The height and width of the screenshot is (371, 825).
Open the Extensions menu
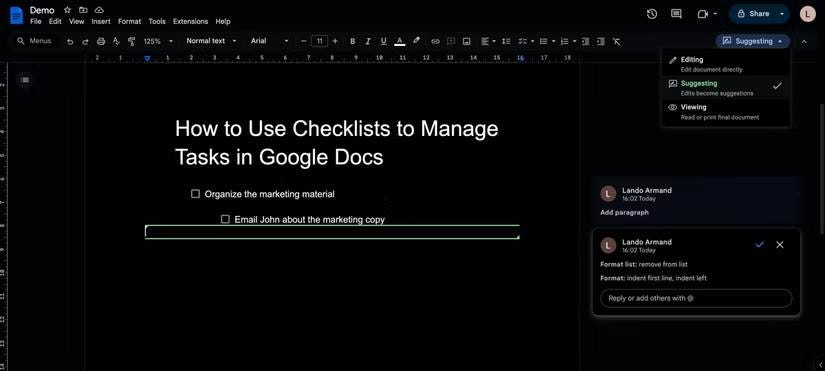click(190, 22)
